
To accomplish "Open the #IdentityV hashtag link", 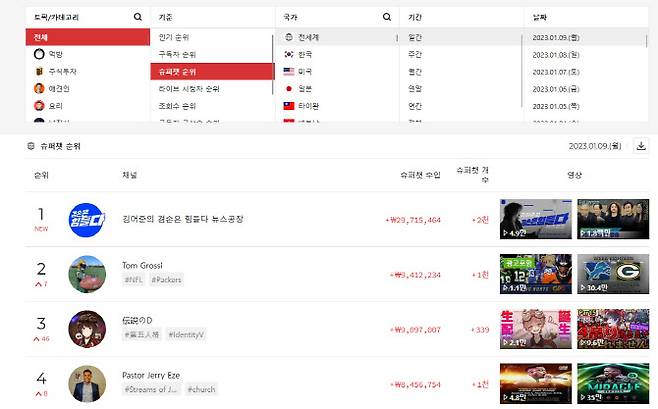I will point(186,334).
